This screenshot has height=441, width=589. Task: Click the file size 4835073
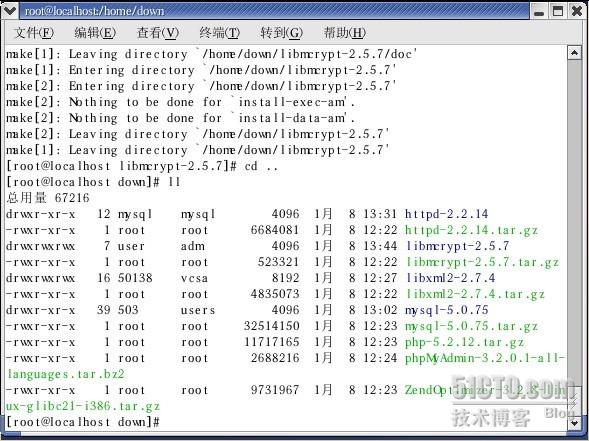click(275, 294)
